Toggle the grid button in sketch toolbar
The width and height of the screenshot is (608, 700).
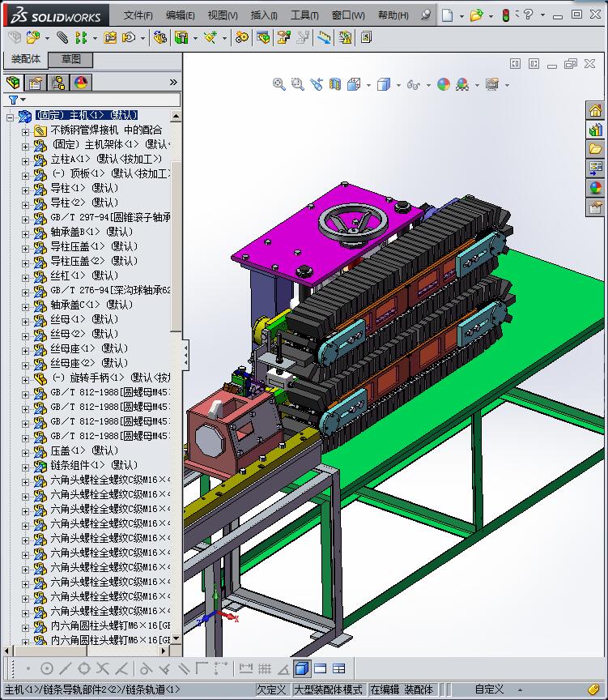tap(265, 668)
